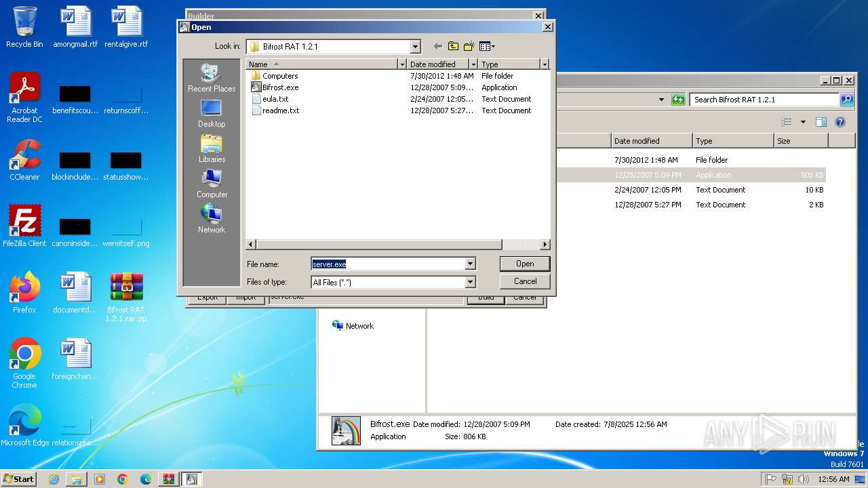Select the rentalgive.rtf desktop file
The image size is (868, 488).
point(126,27)
